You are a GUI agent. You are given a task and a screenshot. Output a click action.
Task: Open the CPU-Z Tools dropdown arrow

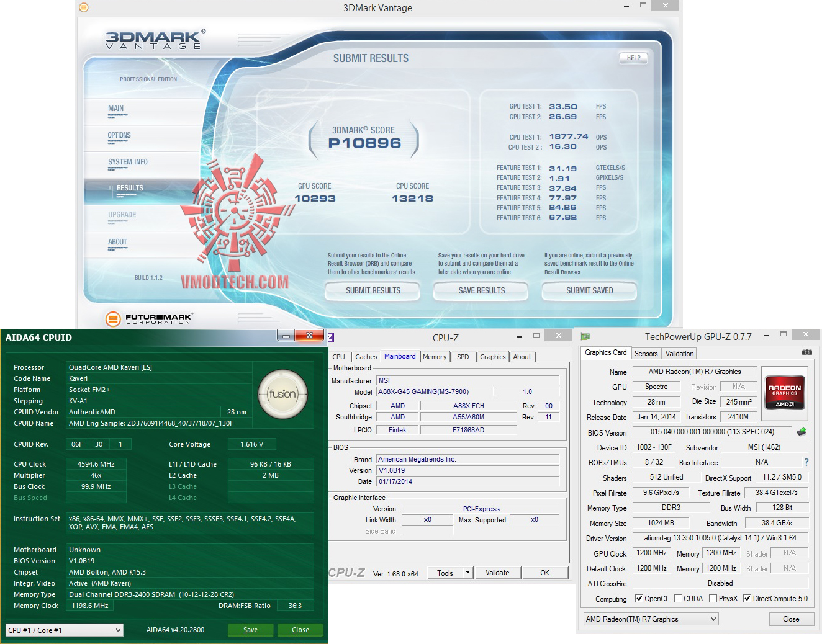point(468,573)
